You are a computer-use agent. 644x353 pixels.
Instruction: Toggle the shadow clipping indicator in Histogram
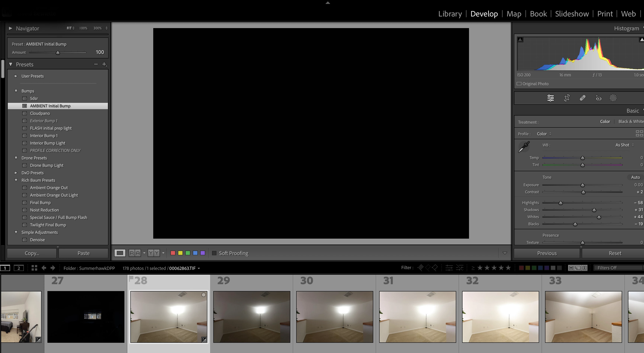tap(520, 39)
